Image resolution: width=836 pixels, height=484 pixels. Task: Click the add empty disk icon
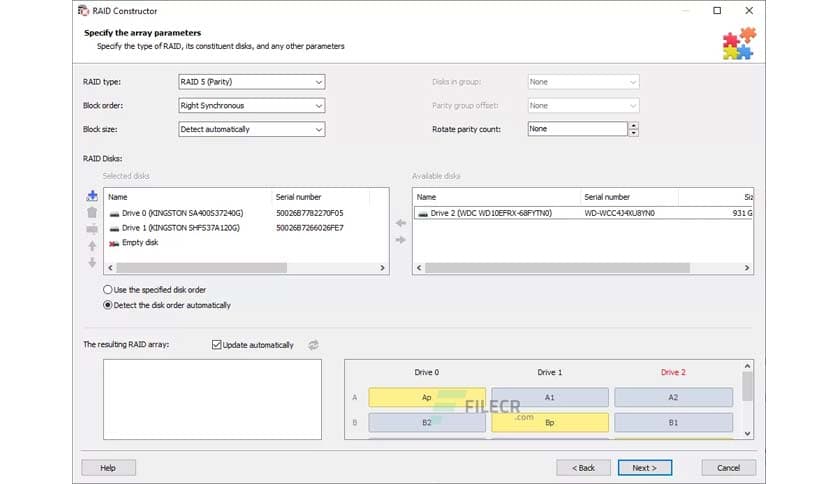pos(92,229)
